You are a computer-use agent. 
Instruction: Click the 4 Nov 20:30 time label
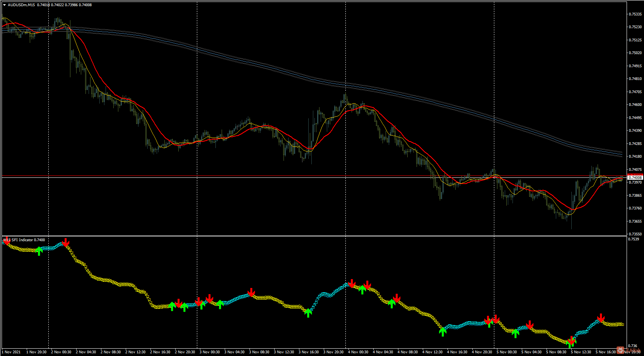[482, 352]
